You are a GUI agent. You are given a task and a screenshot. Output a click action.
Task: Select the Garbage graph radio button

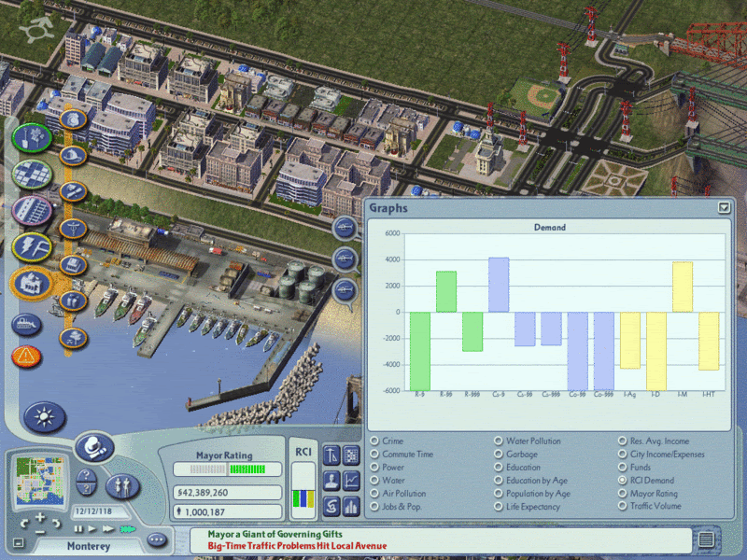(499, 454)
